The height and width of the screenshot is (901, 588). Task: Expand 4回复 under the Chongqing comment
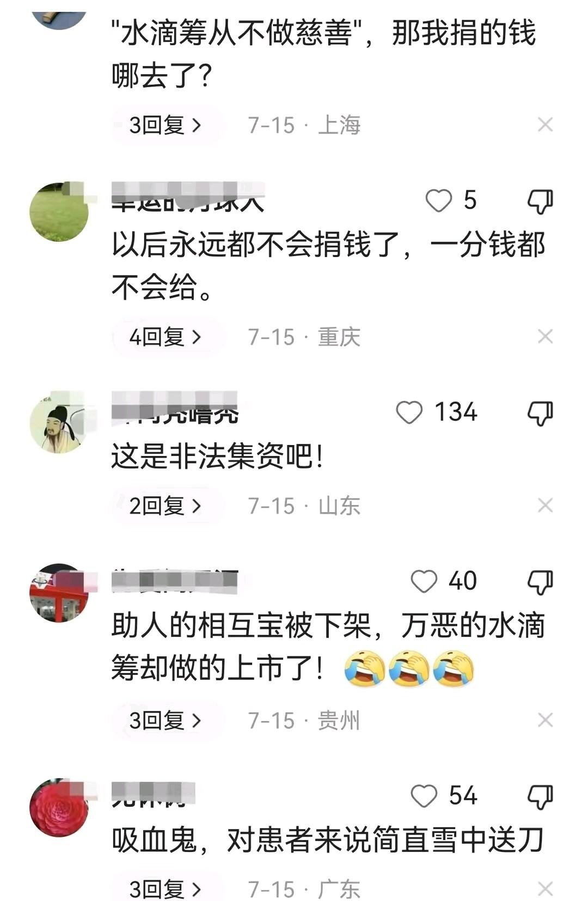point(166,337)
